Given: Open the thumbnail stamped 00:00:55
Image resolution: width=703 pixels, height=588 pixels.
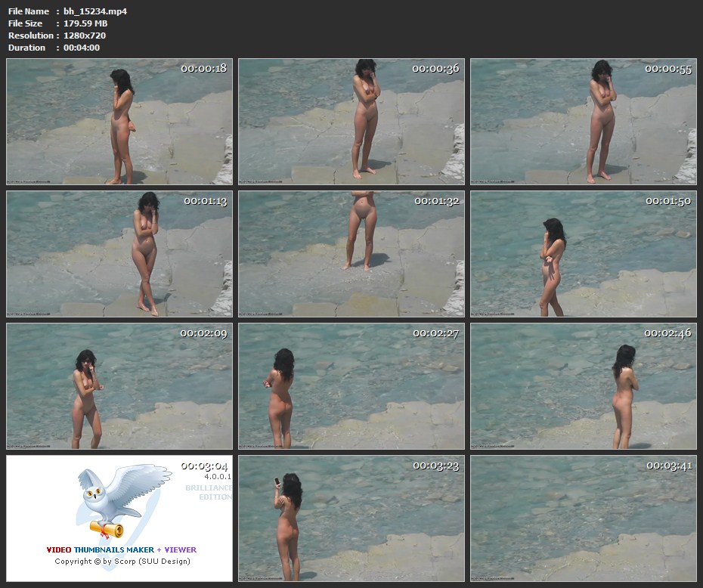Looking at the screenshot, I should (584, 122).
